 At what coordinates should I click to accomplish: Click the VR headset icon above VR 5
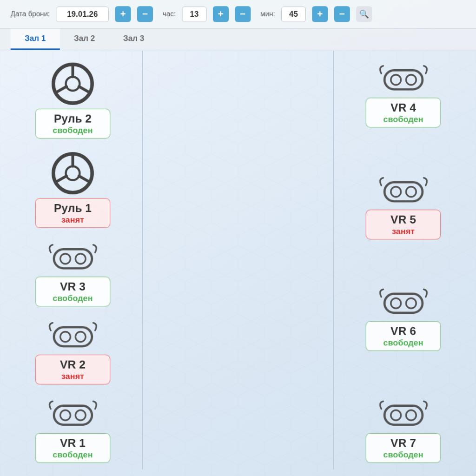point(403,191)
